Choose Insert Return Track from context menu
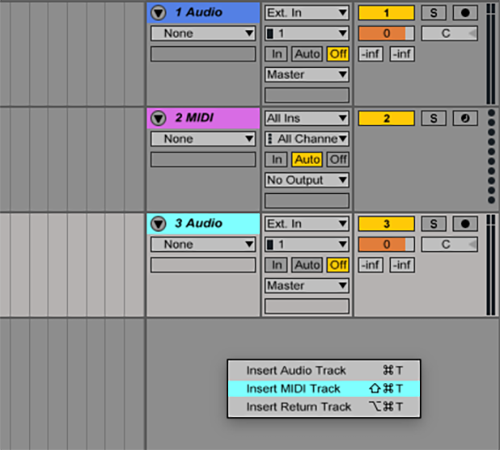The image size is (500, 450). pos(324,407)
